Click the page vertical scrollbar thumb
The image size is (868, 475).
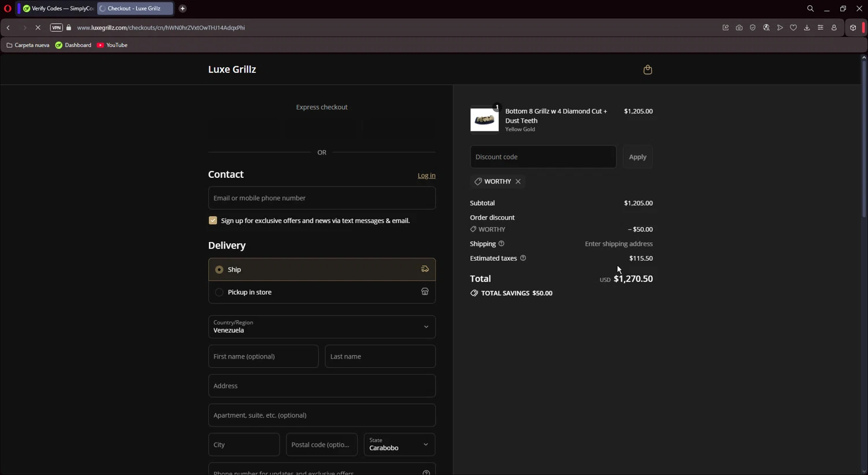tap(864, 139)
